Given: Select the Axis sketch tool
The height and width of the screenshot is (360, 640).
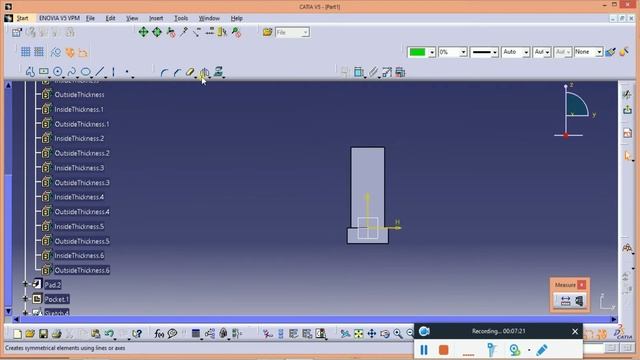Looking at the screenshot, I should pyautogui.click(x=113, y=72).
